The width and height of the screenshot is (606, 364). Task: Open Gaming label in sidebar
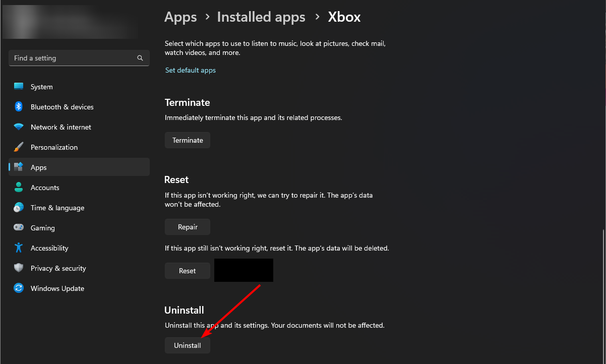42,228
